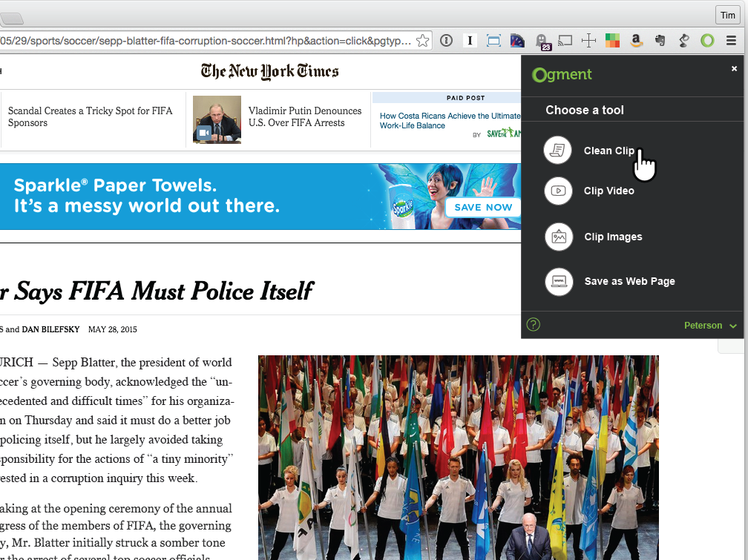Viewport: 748px width, 560px height.
Task: Choose the Clip Images label
Action: 614,237
